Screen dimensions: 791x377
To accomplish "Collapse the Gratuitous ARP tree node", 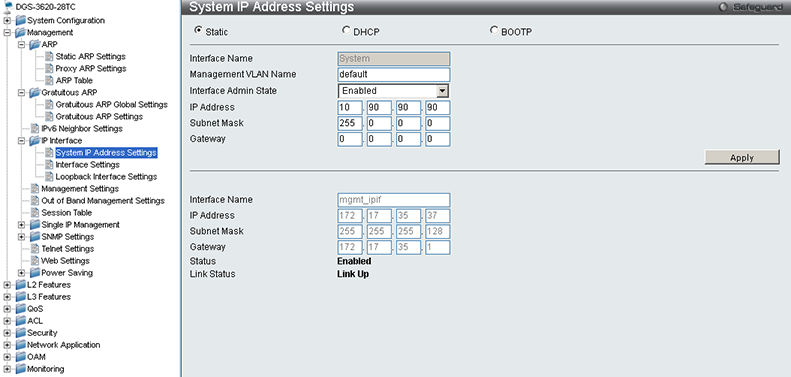I will [x=21, y=92].
